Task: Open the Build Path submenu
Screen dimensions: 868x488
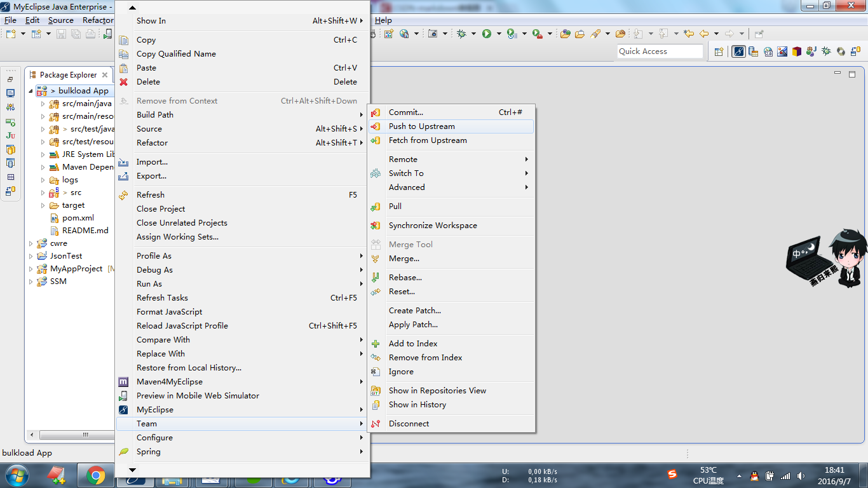Action: pyautogui.click(x=242, y=115)
